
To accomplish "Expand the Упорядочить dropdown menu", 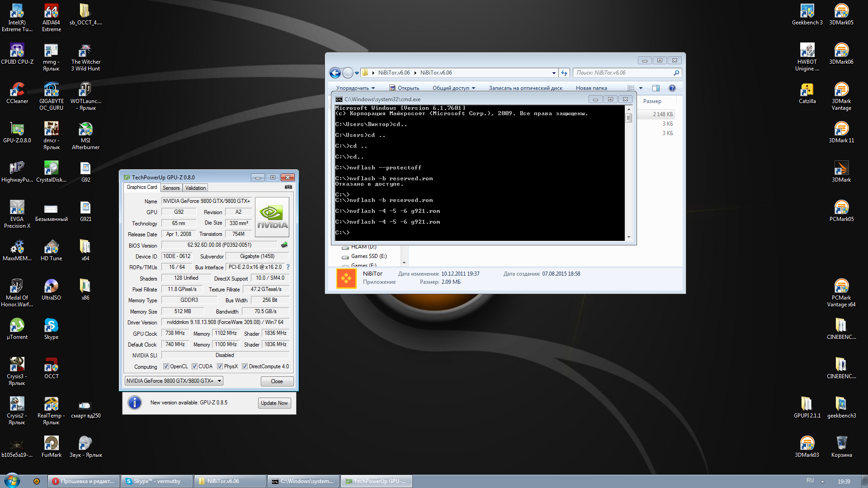I will (355, 88).
